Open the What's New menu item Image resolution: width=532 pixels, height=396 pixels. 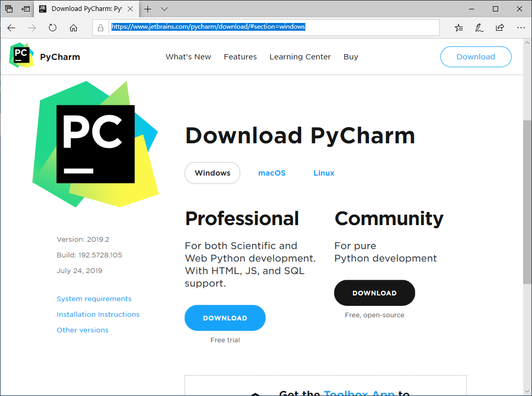click(188, 57)
